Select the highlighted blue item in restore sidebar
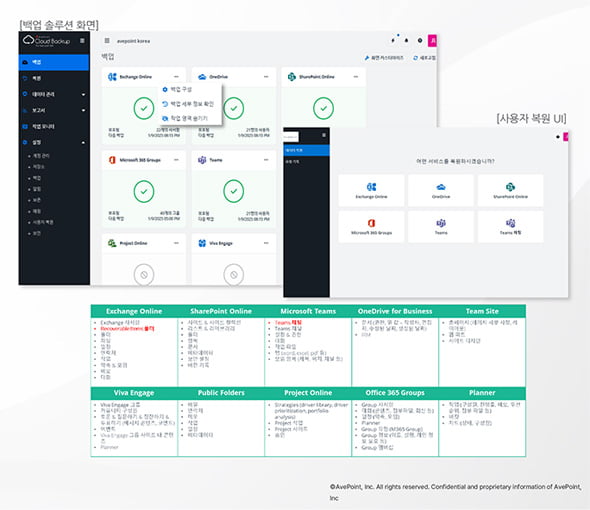Image resolution: width=590 pixels, height=510 pixels. tap(306, 150)
